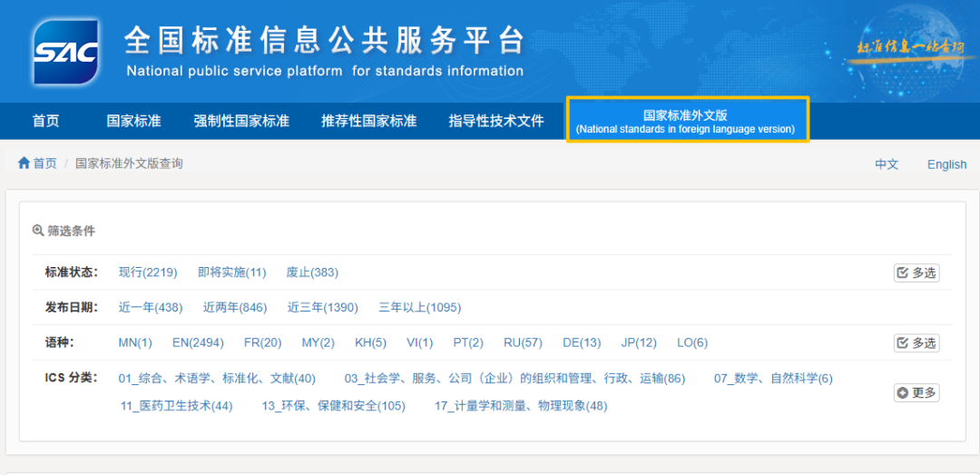Switch language to 中文

[887, 164]
